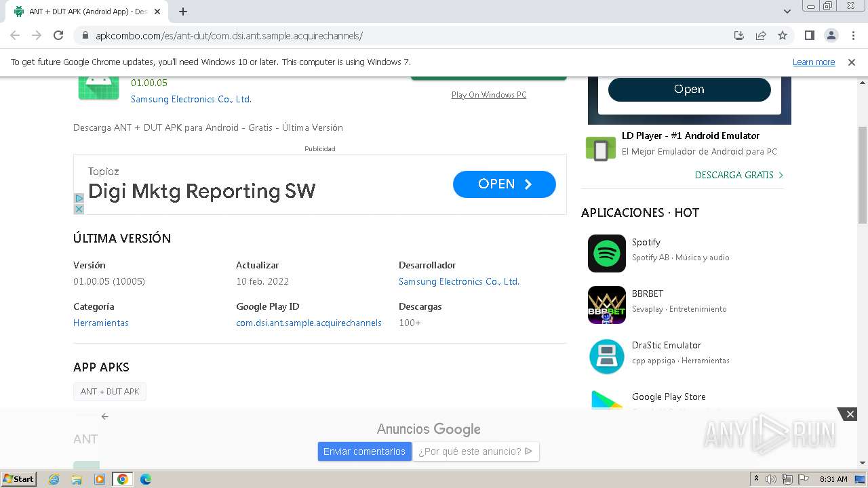
Task: Open Chrome three-dot menu
Action: pyautogui.click(x=853, y=35)
